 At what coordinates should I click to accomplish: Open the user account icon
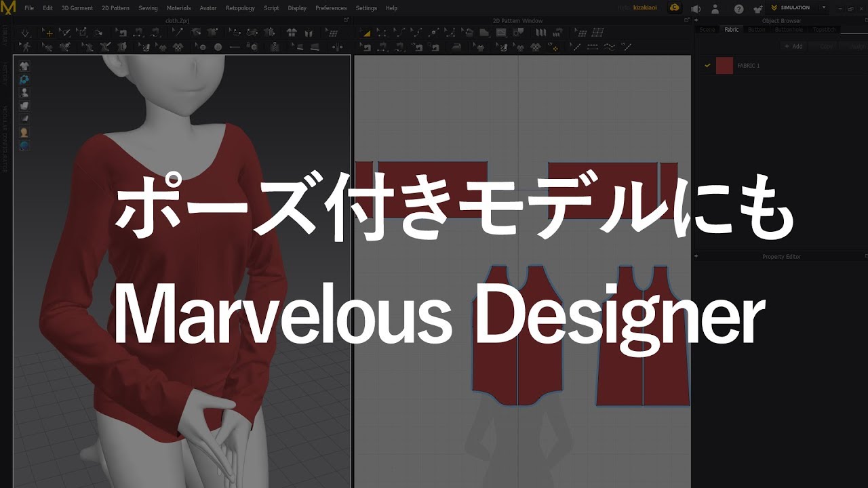pyautogui.click(x=715, y=9)
